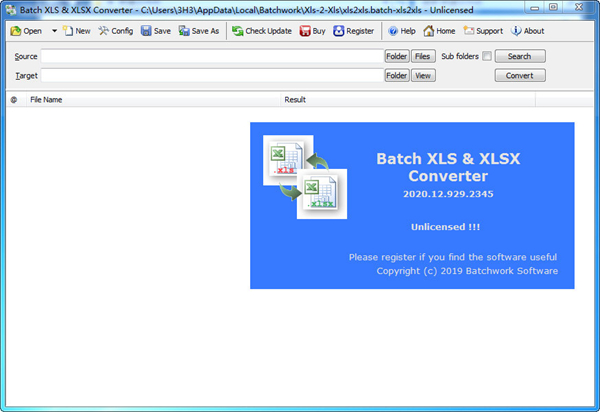Click the application icon in title bar
The width and height of the screenshot is (600, 412).
tap(11, 10)
